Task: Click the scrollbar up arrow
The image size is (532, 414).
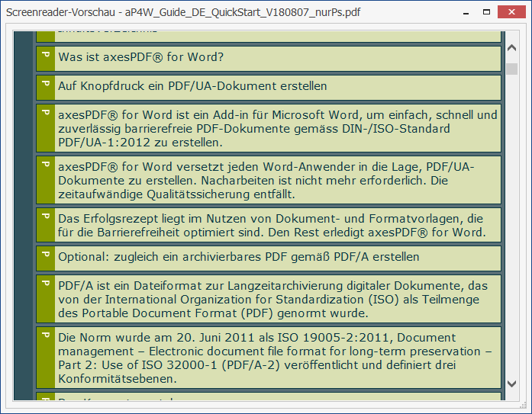Action: [511, 48]
